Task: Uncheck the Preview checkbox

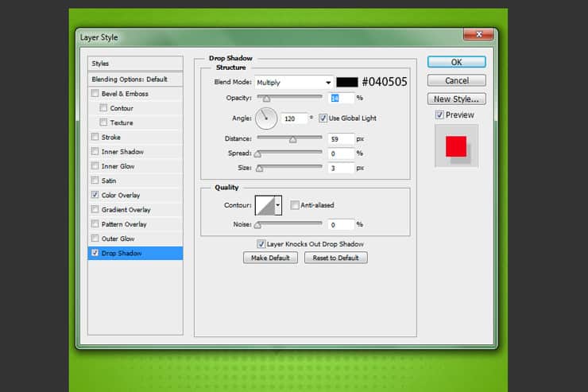Action: click(x=439, y=114)
